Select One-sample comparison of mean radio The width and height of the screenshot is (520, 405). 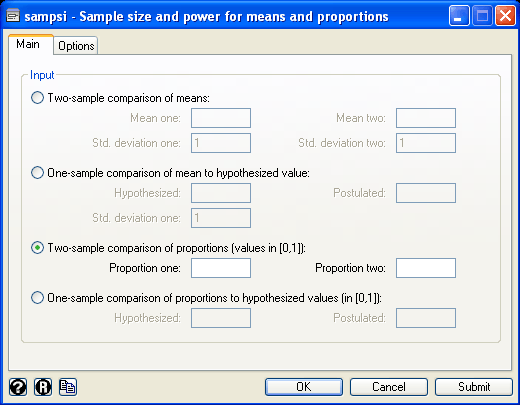tap(37, 173)
